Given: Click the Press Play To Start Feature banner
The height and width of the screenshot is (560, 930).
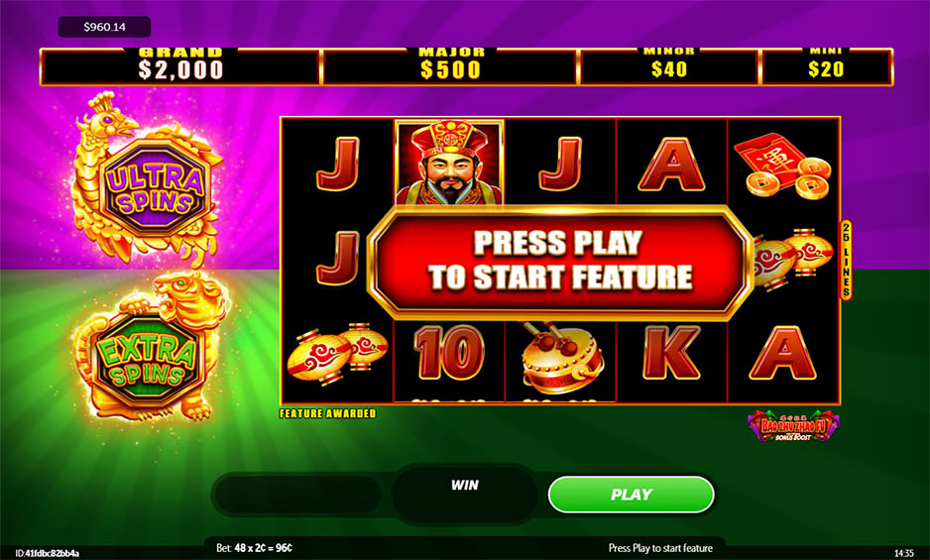Looking at the screenshot, I should [x=560, y=261].
